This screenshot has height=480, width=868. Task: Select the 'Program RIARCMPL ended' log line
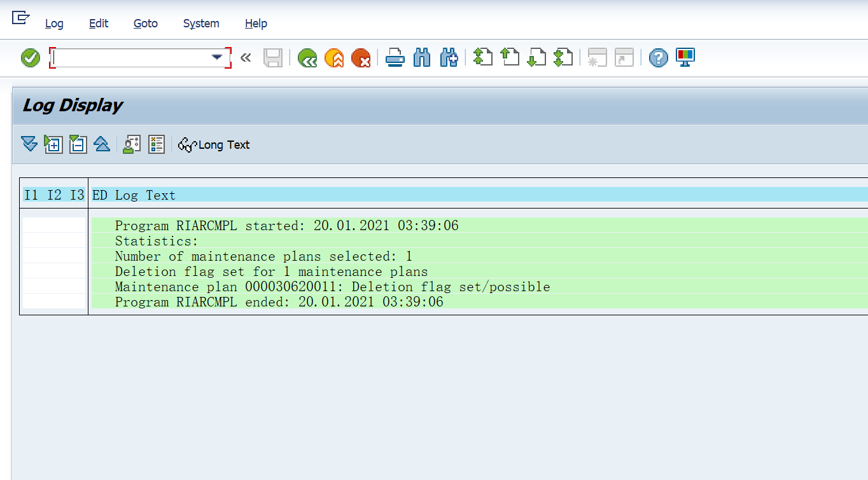[x=279, y=302]
